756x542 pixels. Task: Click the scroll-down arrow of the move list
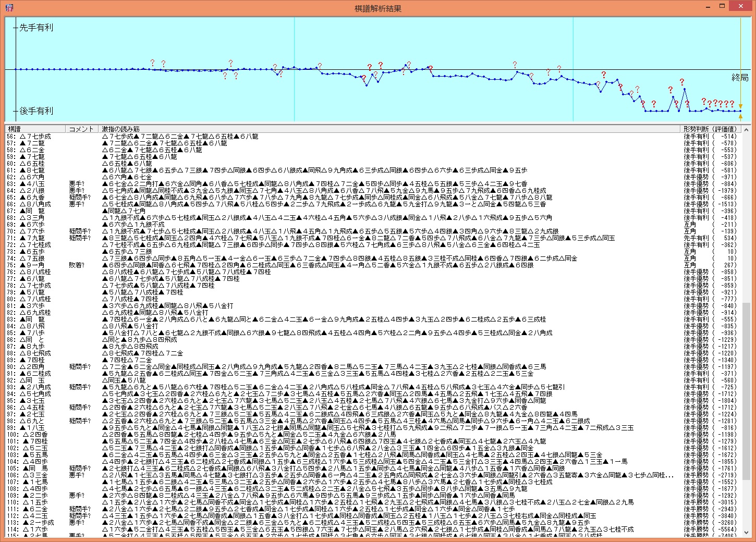[x=746, y=532]
